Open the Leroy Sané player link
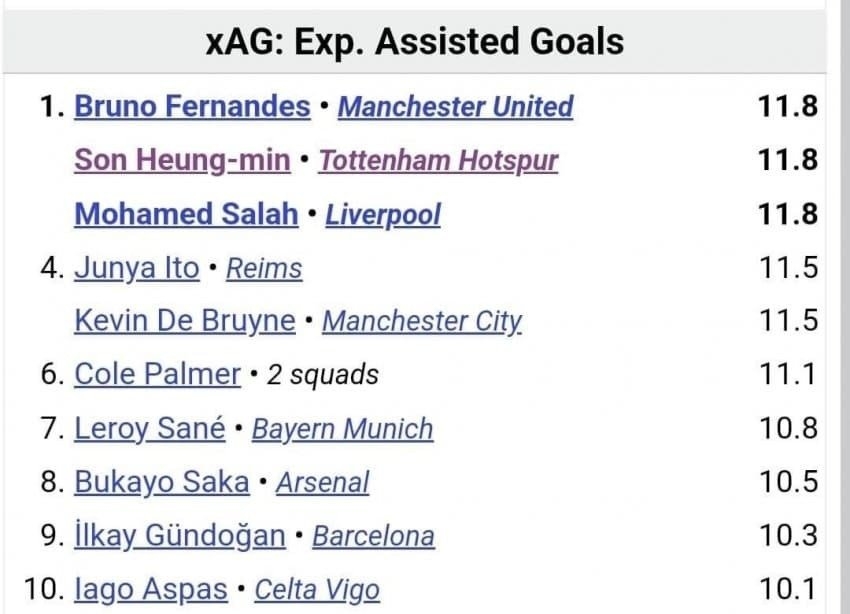 click(x=150, y=428)
